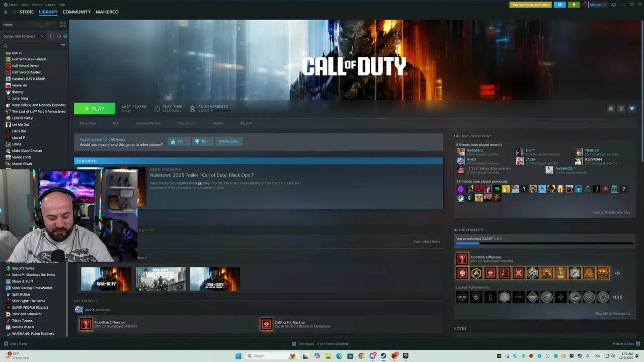
Task: Sort library list with the up-arrow icon
Action: click(x=50, y=36)
